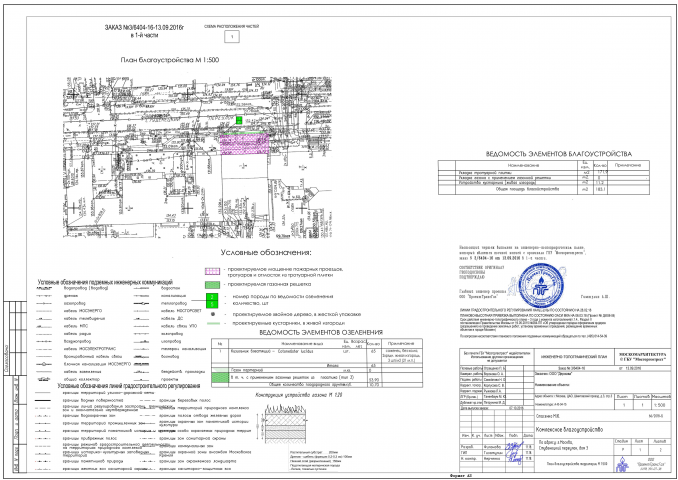Click legend entry 'кабель МОСЭНЕРГО'
678x480 pixels.
pos(83,311)
